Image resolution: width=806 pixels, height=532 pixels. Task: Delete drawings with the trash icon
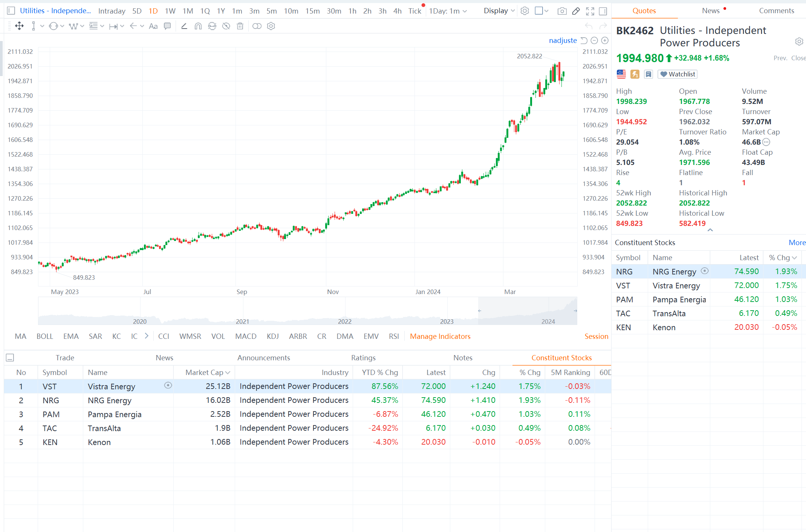click(x=240, y=26)
